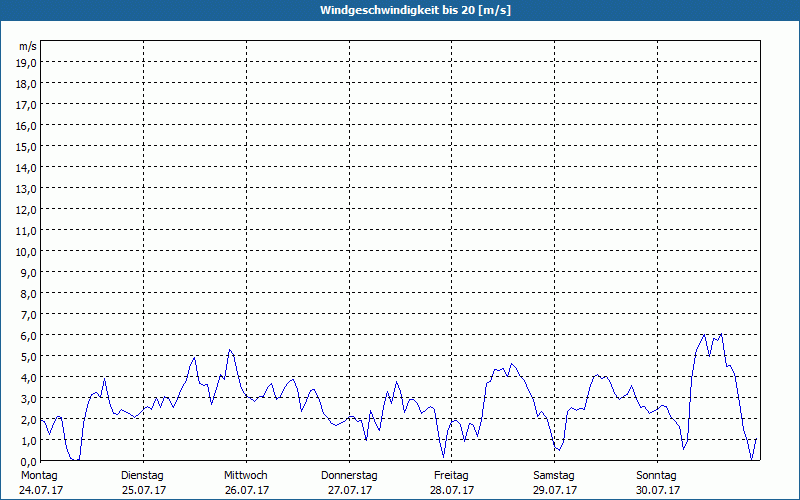Click the 19,0 axis value
The height and width of the screenshot is (500, 800).
[26, 63]
